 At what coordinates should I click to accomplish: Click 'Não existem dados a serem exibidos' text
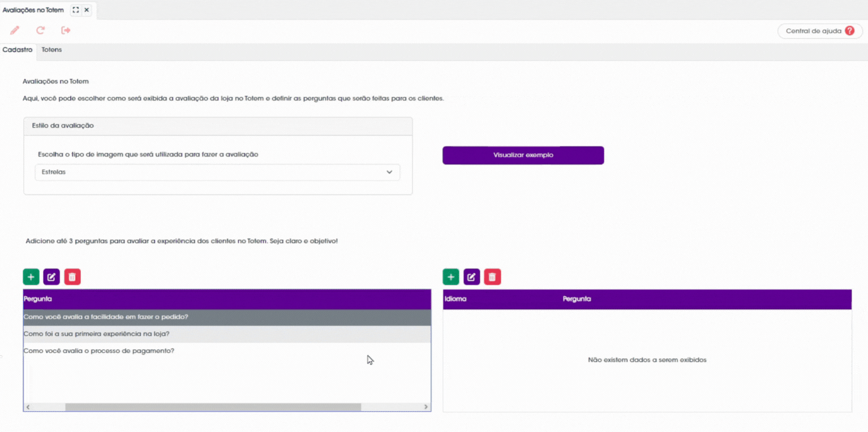[x=647, y=360]
